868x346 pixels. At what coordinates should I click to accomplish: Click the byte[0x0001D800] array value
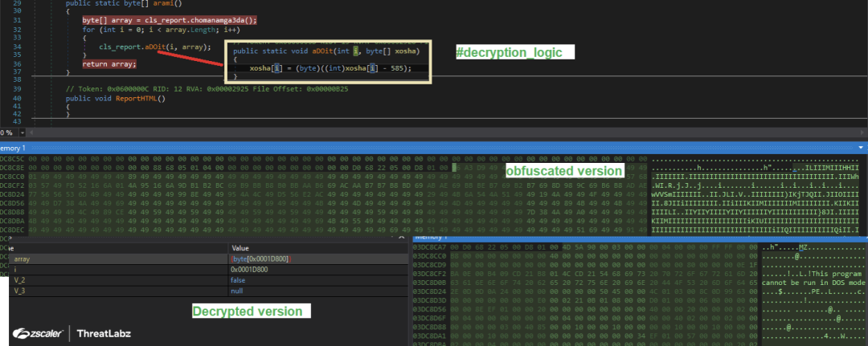[260, 258]
